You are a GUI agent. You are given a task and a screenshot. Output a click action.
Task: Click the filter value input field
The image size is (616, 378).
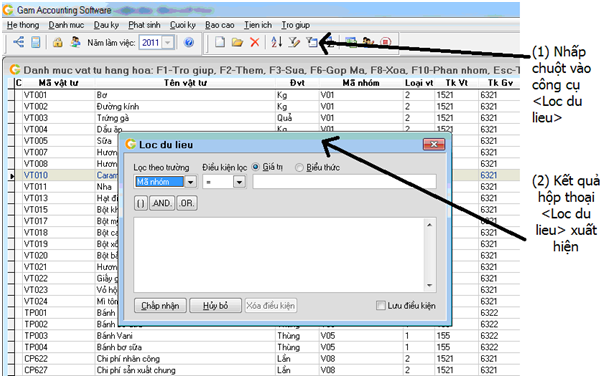point(344,182)
